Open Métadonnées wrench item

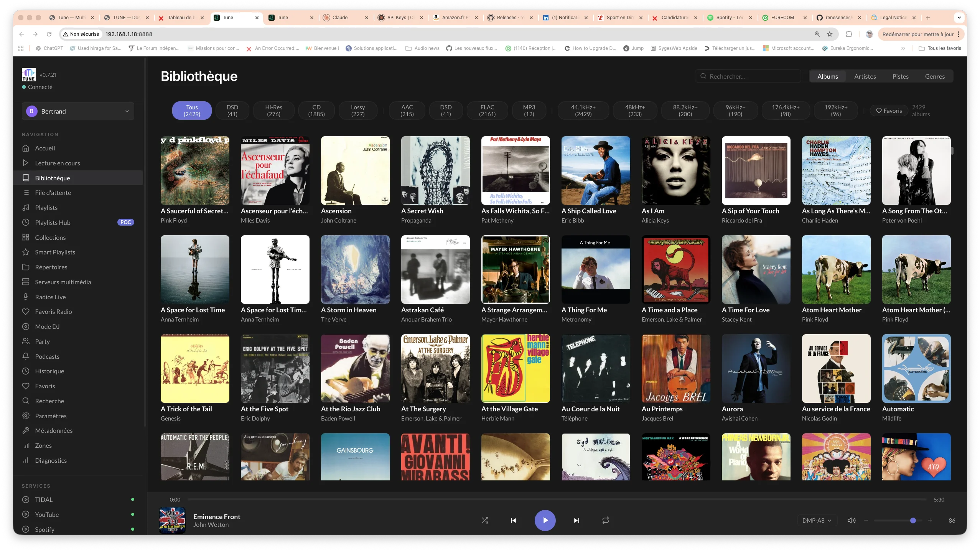pos(78,431)
